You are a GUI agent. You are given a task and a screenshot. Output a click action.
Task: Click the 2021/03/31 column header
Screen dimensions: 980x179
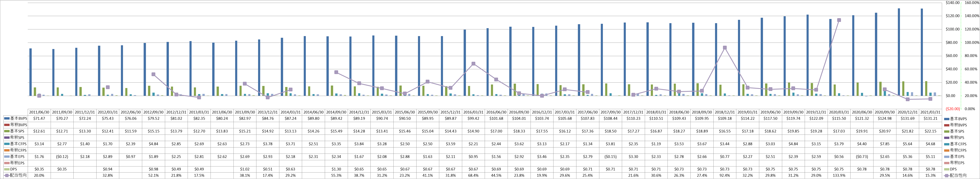(930, 112)
